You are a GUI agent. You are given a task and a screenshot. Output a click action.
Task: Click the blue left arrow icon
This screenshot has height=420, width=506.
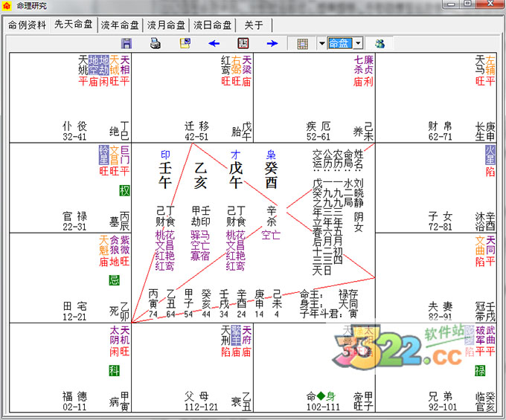pyautogui.click(x=214, y=43)
